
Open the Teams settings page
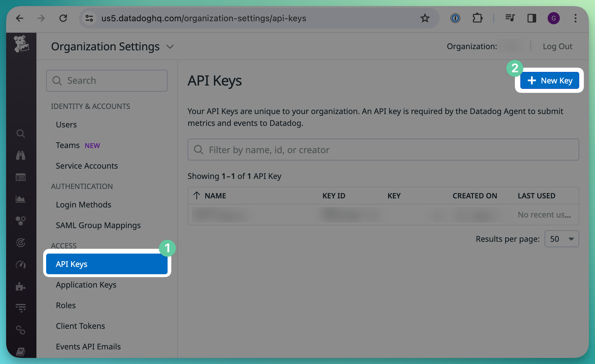(68, 145)
